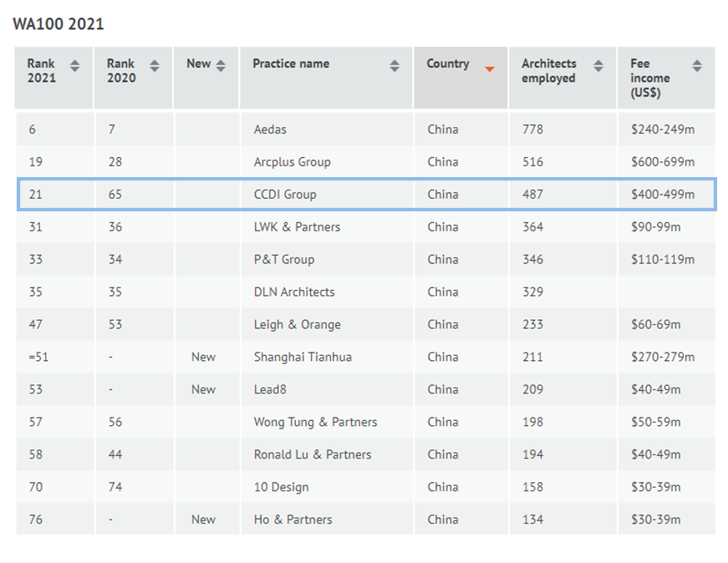728x563 pixels.
Task: Click the 516 architects employed value
Action: (x=532, y=162)
